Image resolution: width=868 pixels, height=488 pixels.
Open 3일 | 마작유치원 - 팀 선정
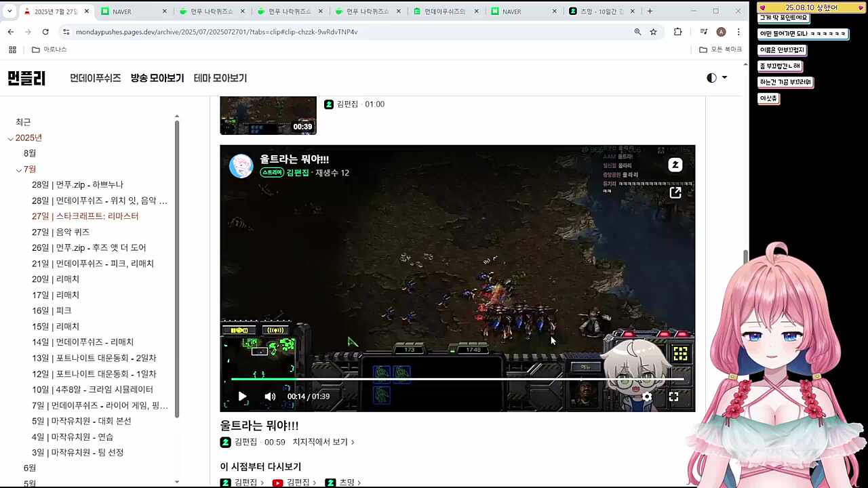77,452
